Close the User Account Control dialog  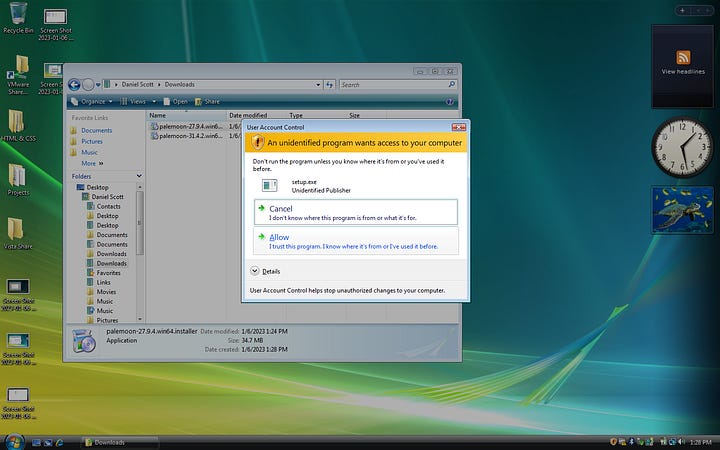(x=458, y=127)
